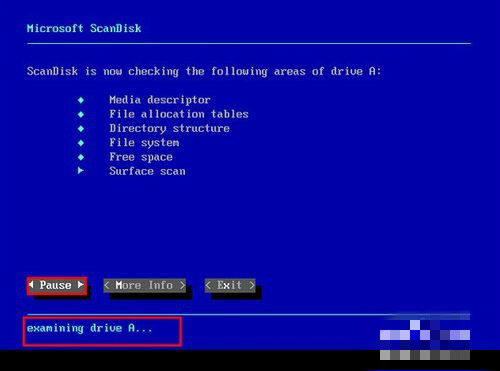Viewport: 500px width, 371px height.
Task: Click the 'Microsoft ScanDisk' title text
Action: 84,28
